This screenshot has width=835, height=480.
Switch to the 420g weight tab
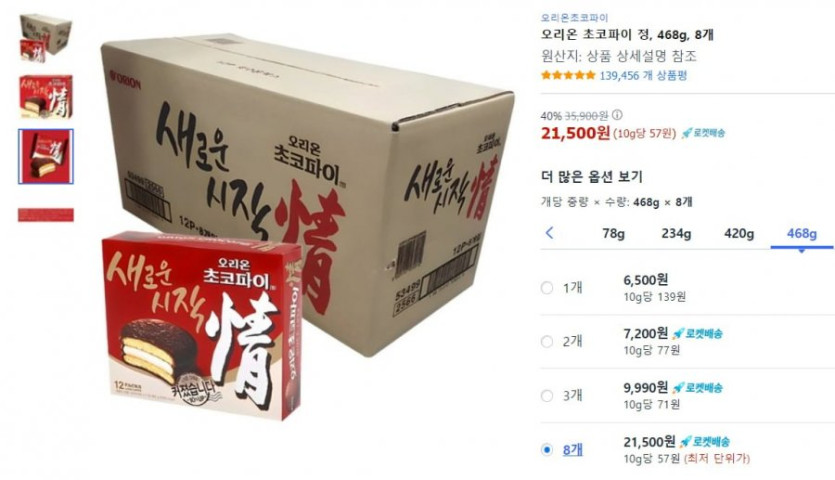(739, 233)
